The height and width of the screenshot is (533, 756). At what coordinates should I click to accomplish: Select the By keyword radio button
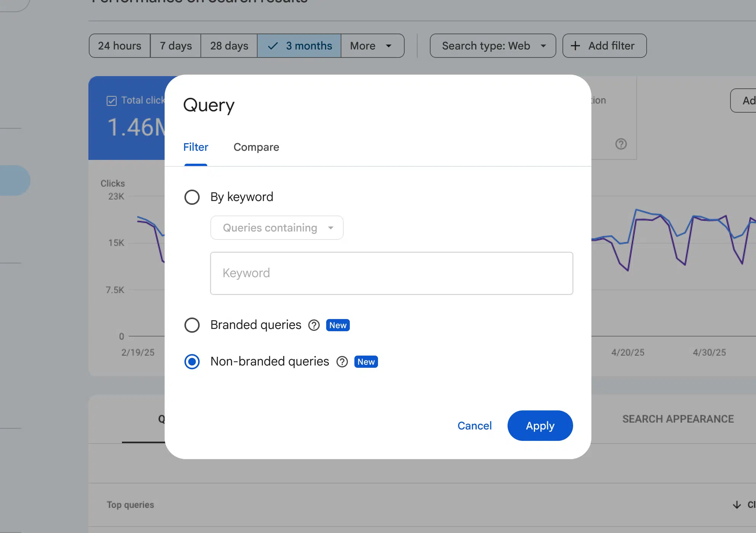pyautogui.click(x=192, y=197)
